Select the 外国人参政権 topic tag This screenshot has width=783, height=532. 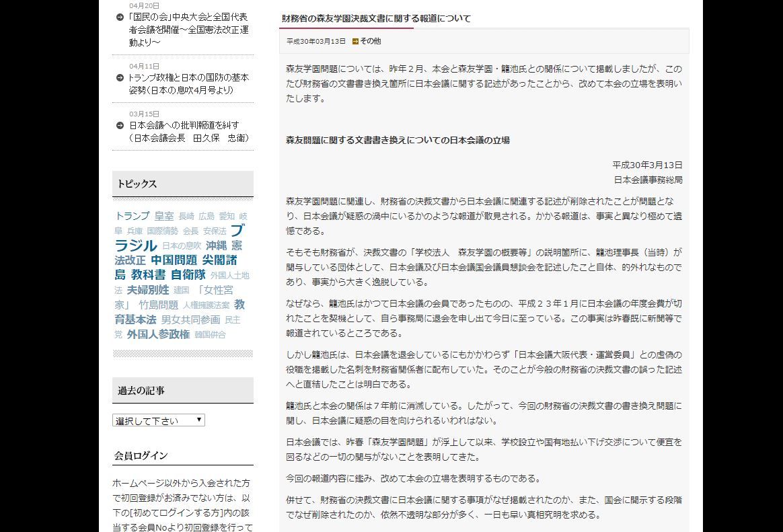coord(158,334)
